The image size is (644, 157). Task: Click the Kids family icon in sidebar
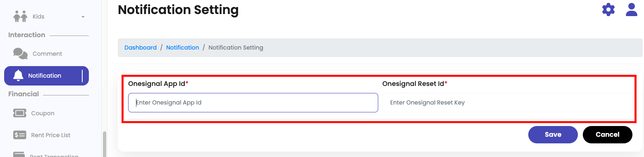(x=20, y=17)
